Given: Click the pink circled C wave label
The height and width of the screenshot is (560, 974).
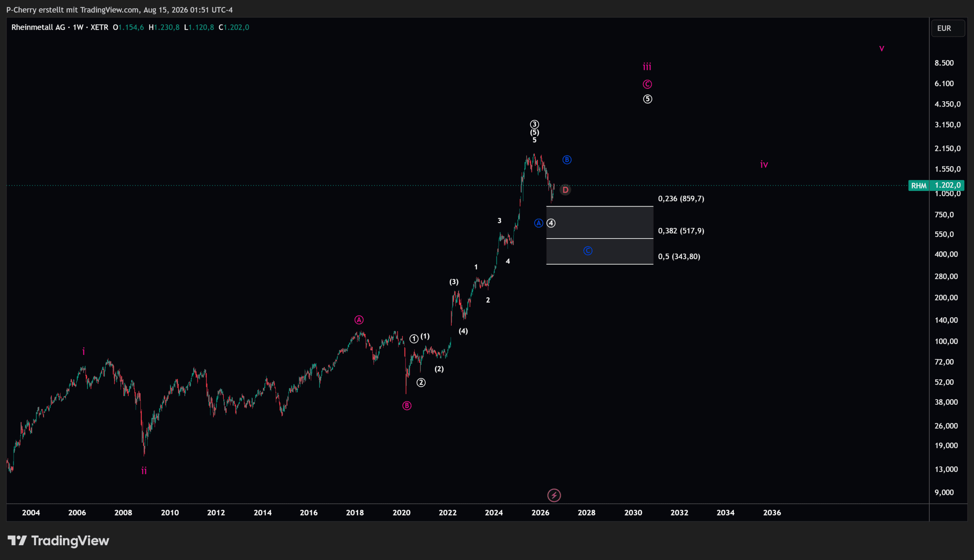Looking at the screenshot, I should pyautogui.click(x=648, y=84).
